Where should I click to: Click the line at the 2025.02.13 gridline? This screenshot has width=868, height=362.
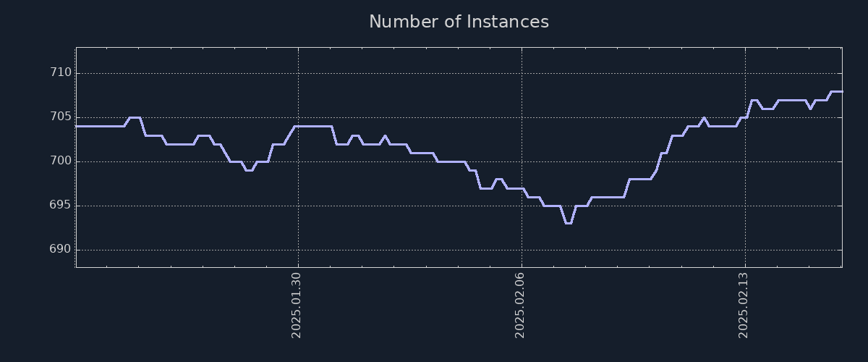(745, 117)
